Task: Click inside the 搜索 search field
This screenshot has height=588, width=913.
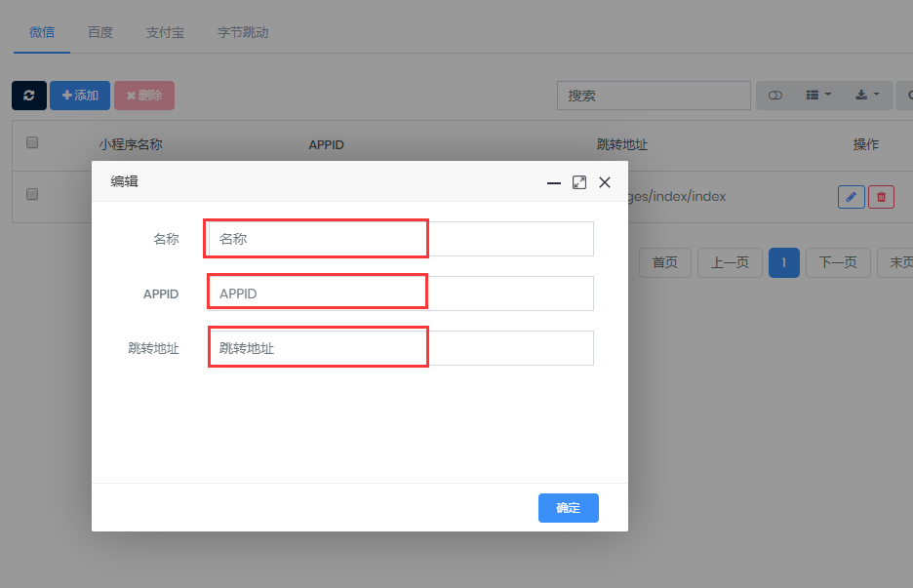Action: pyautogui.click(x=654, y=95)
